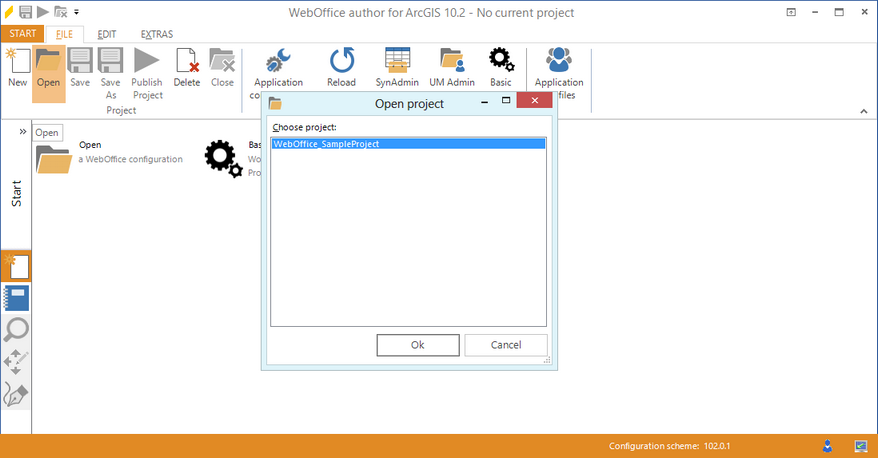Select the blue notebook icon in the left sidebar
Image resolution: width=878 pixels, height=458 pixels.
[x=16, y=298]
